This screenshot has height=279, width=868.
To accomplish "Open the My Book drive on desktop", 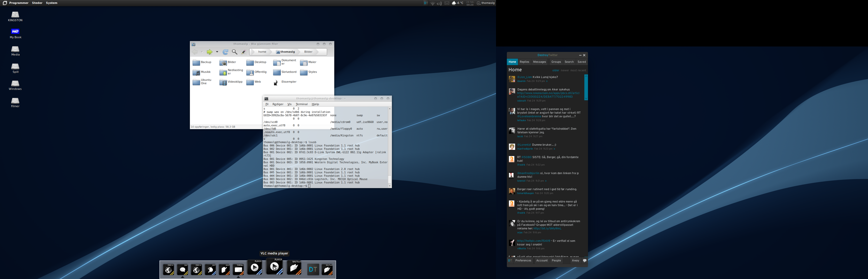I will click(15, 34).
